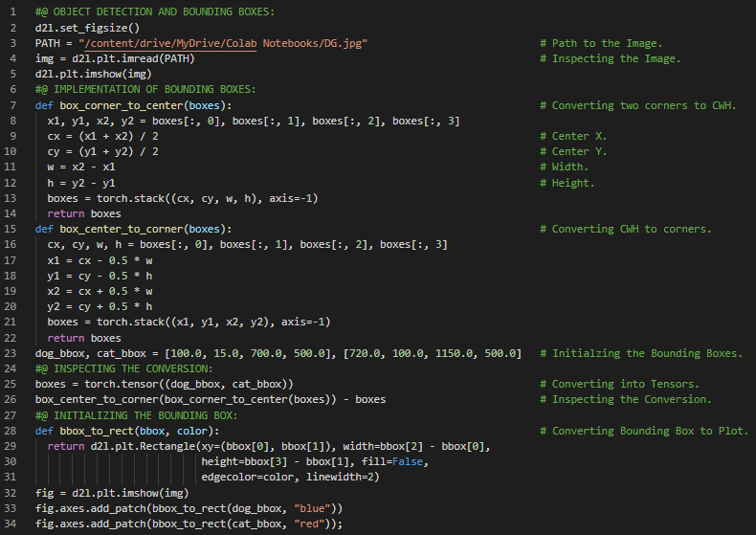The image size is (756, 535).
Task: Click the "red" color string argument
Action: tap(309, 524)
